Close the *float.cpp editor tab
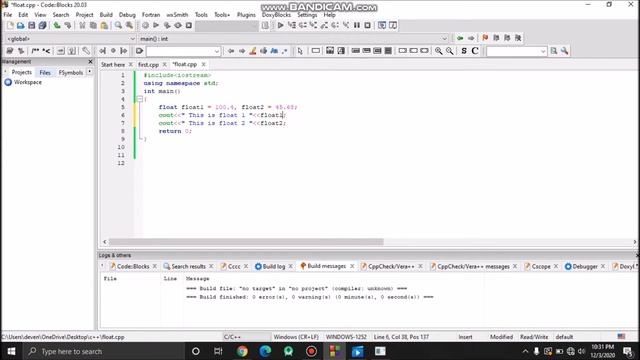640x360 pixels. coord(203,64)
